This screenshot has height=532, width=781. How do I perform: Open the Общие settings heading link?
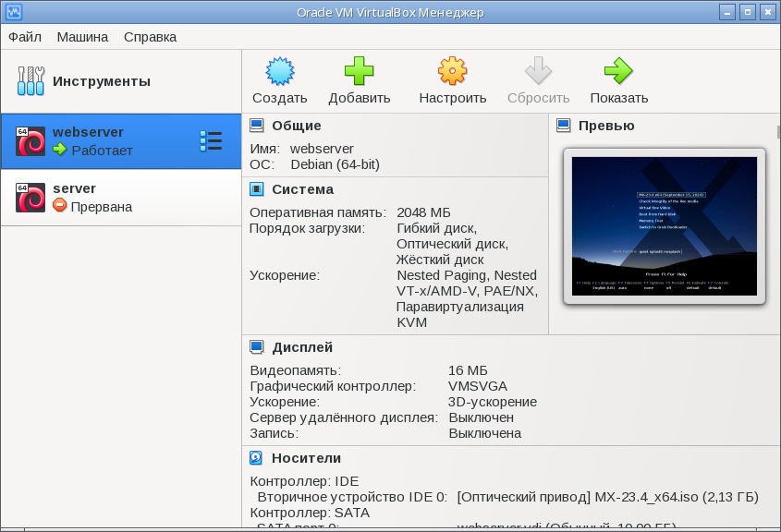point(297,126)
